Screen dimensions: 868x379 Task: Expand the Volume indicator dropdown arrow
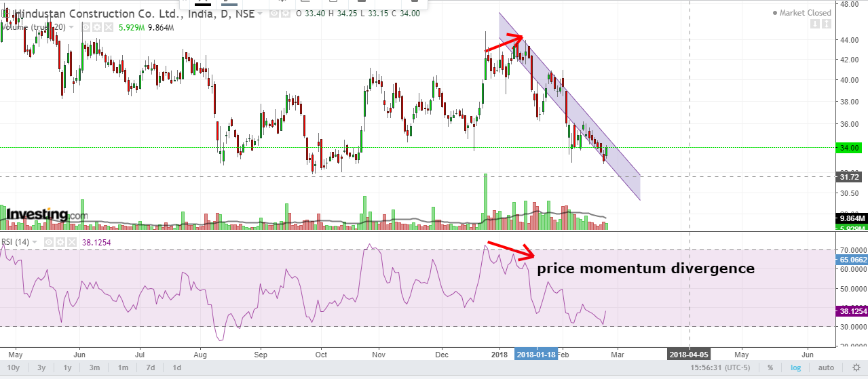(71, 27)
